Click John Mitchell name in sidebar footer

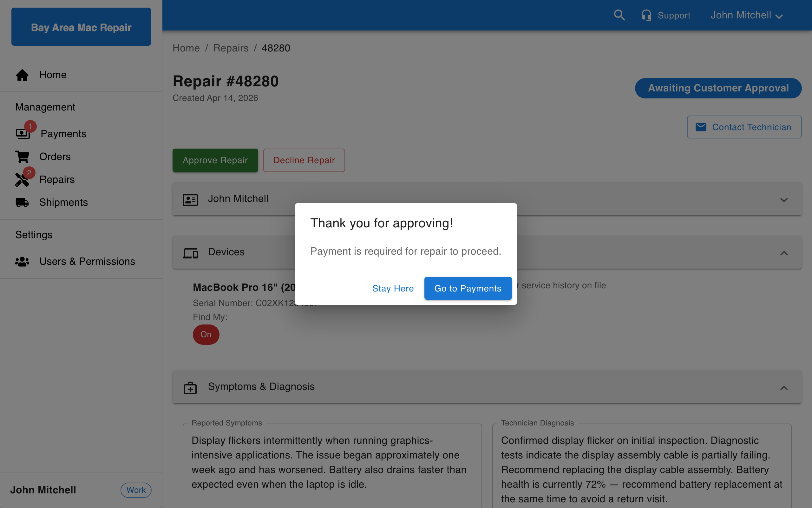pyautogui.click(x=43, y=490)
